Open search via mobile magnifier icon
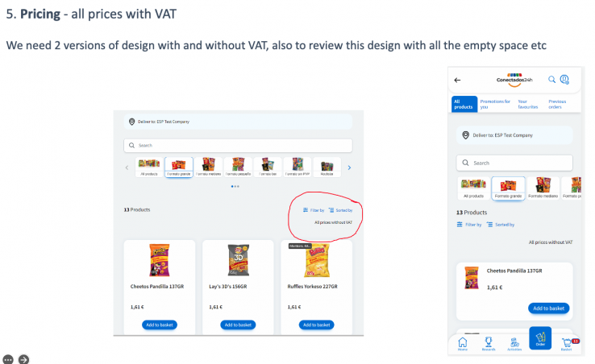Image resolution: width=595 pixels, height=364 pixels. pyautogui.click(x=551, y=79)
